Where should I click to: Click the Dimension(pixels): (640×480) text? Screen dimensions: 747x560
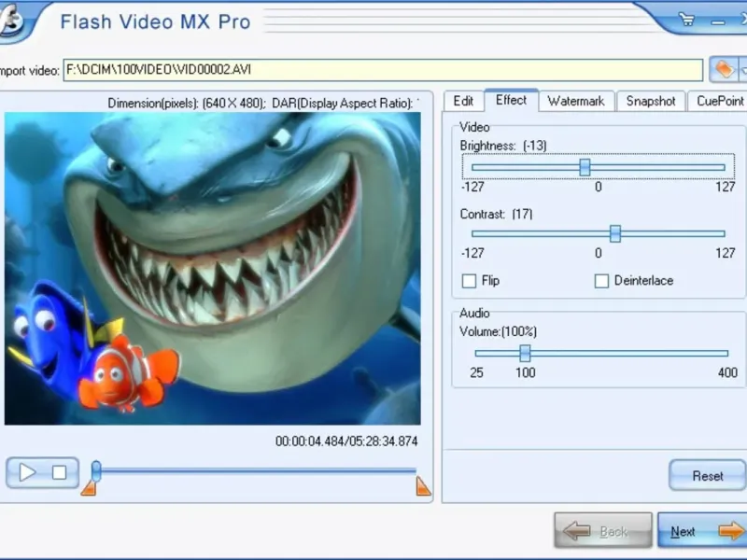[186, 104]
